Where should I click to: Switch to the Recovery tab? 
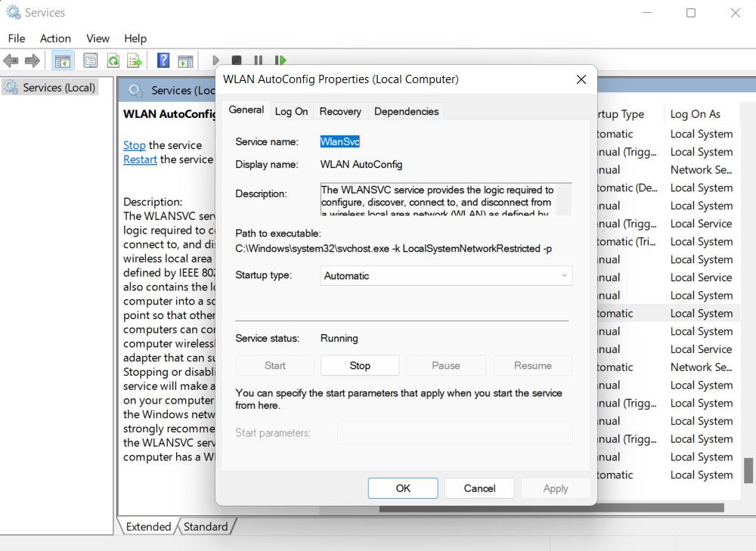coord(340,111)
